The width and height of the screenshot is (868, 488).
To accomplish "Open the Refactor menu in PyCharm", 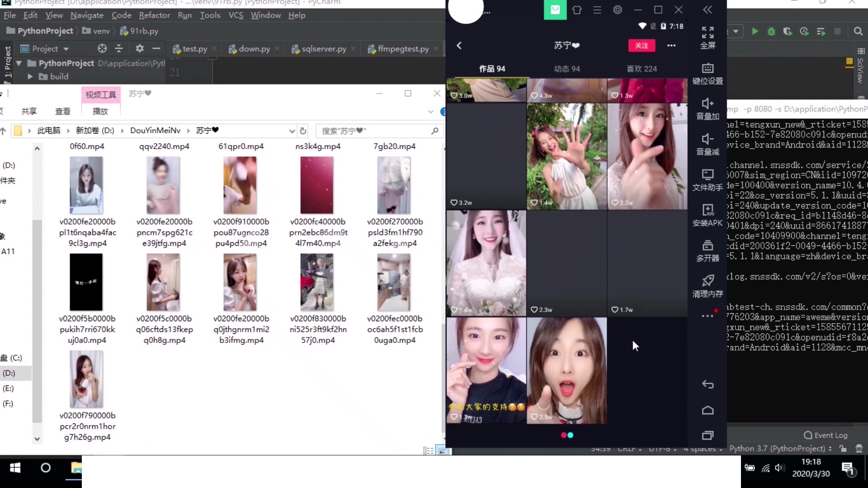I will coord(155,15).
